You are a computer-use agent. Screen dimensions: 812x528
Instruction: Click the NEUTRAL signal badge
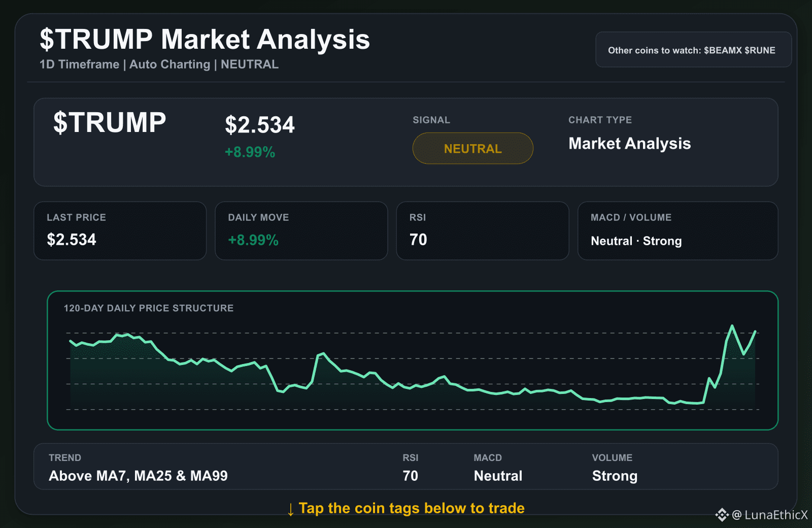[x=472, y=148]
